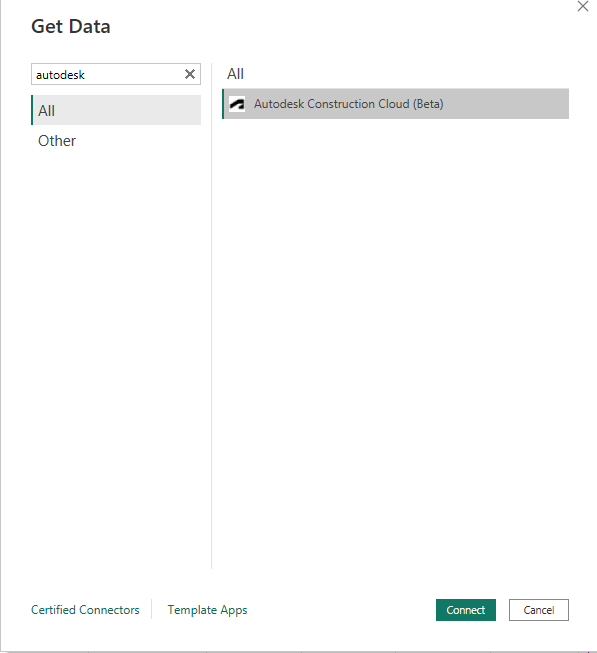
Task: Cancel the Get Data dialog
Action: tap(539, 610)
